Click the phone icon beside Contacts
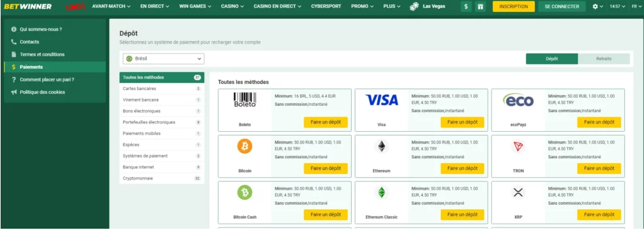The width and height of the screenshot is (644, 230). click(x=14, y=42)
